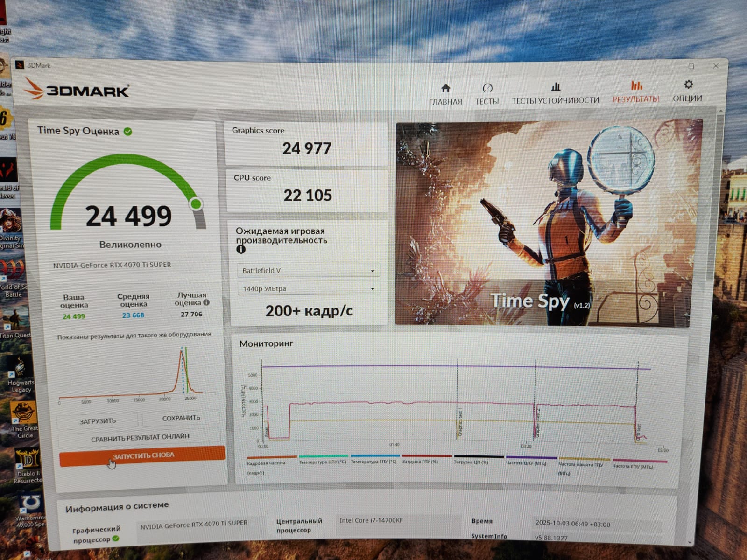This screenshot has height=560, width=747.
Task: Click the ЗАПУСТИТЬ СНОВА orange button
Action: [x=142, y=455]
